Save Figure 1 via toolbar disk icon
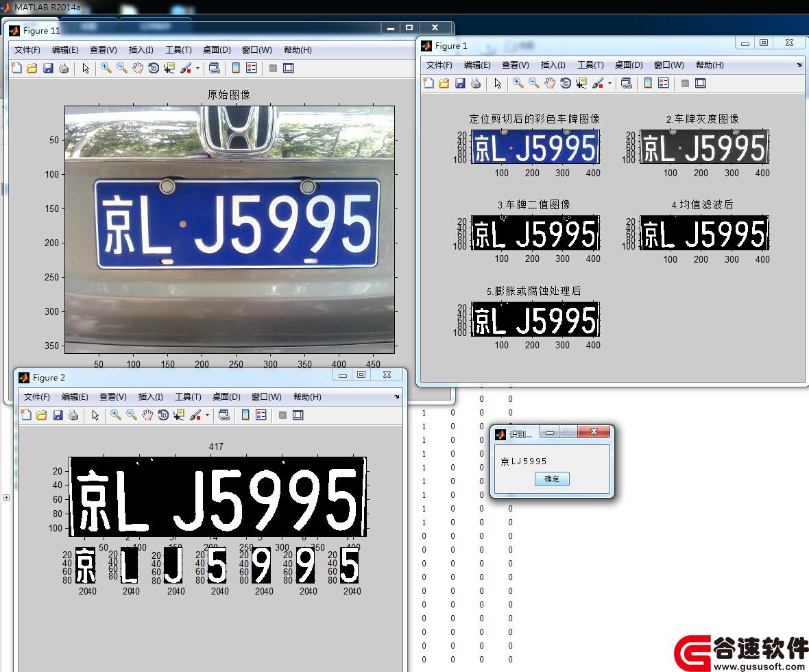This screenshot has width=809, height=672. [460, 83]
